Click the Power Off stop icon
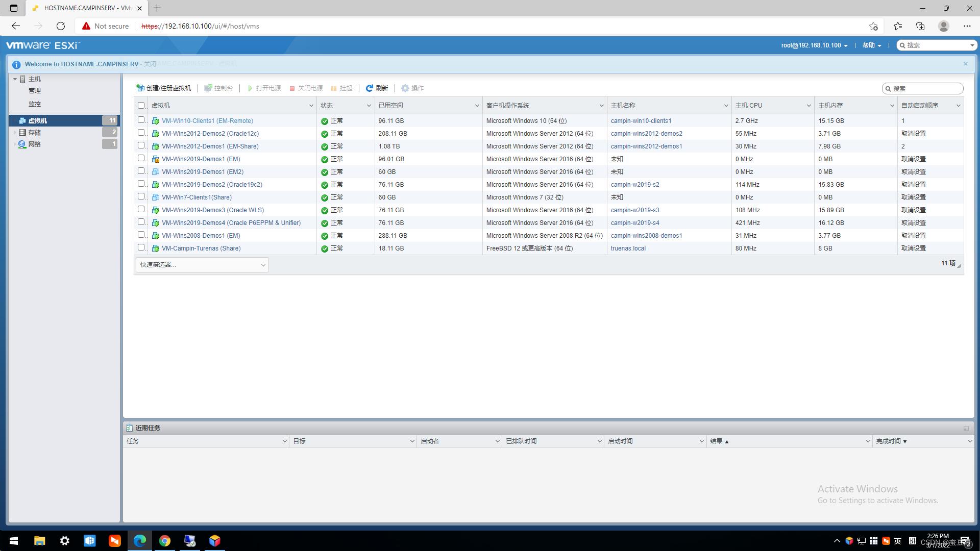This screenshot has width=980, height=551. coord(292,88)
